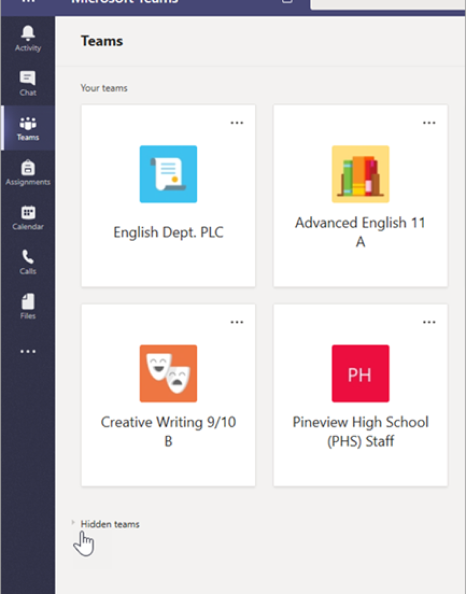Open more options for English Dept. PLC
This screenshot has width=466, height=594.
point(237,123)
